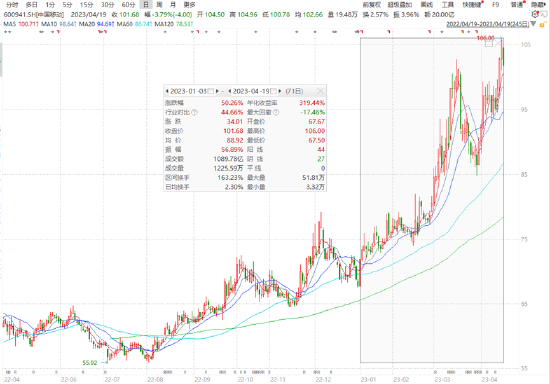The width and height of the screenshot is (550, 384).
Task: Open the 快捷键 shortcuts menu
Action: pos(472,5)
